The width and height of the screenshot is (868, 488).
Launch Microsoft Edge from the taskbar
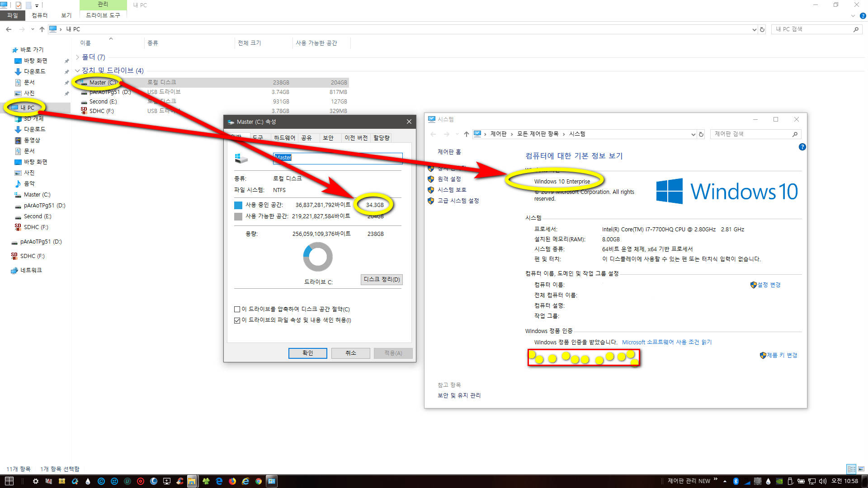pyautogui.click(x=219, y=481)
